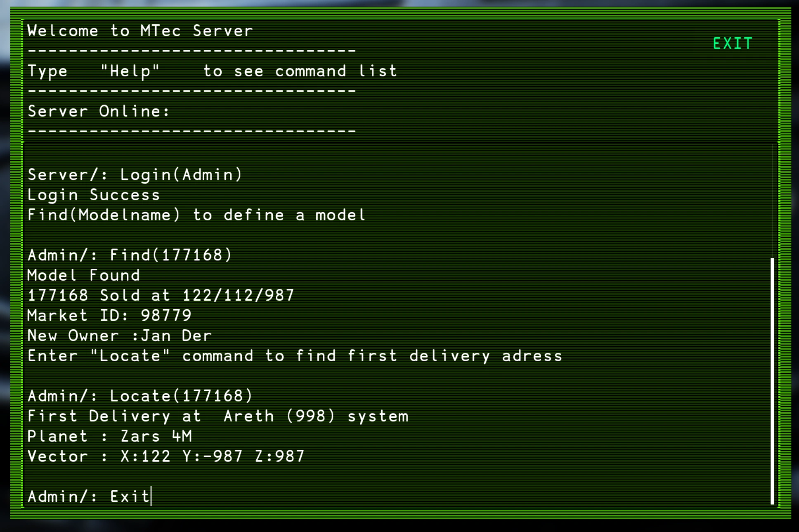Click the "Server/: Login(Admin)" command line
Viewport: 799px width, 532px height.
135,175
